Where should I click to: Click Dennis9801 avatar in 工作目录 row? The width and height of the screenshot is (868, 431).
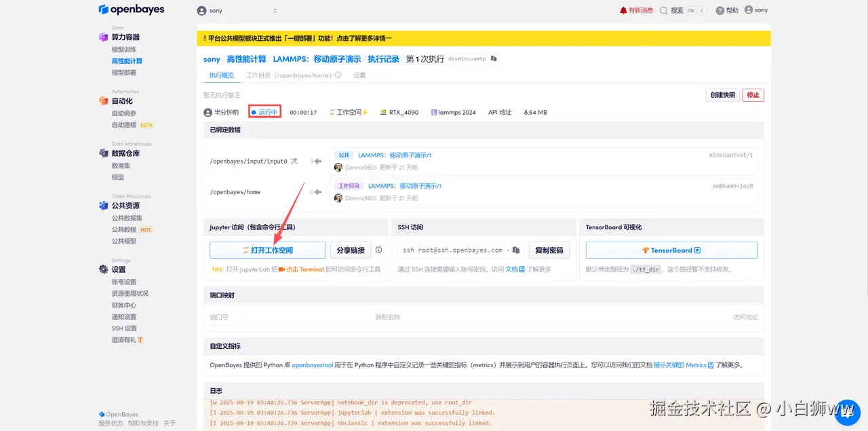tap(338, 198)
